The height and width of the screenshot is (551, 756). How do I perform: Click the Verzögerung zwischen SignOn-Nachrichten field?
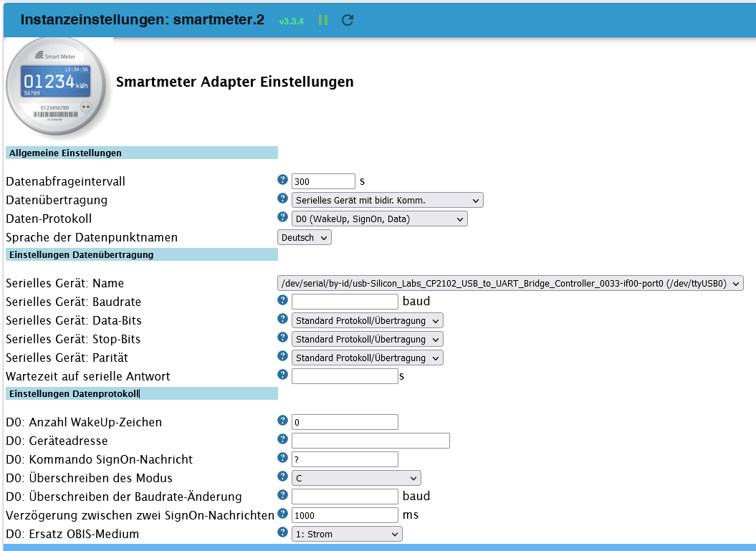click(x=345, y=515)
